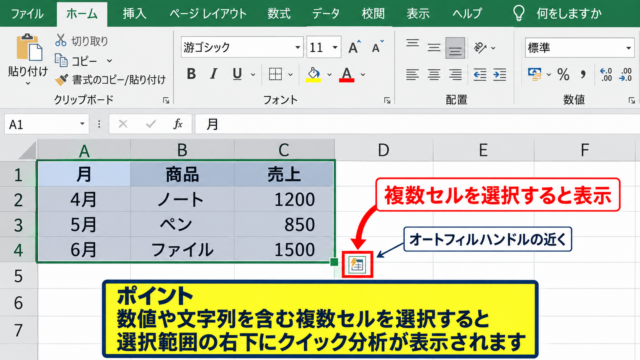This screenshot has height=360, width=640.
Task: Select top vertical alignment
Action: [x=412, y=44]
